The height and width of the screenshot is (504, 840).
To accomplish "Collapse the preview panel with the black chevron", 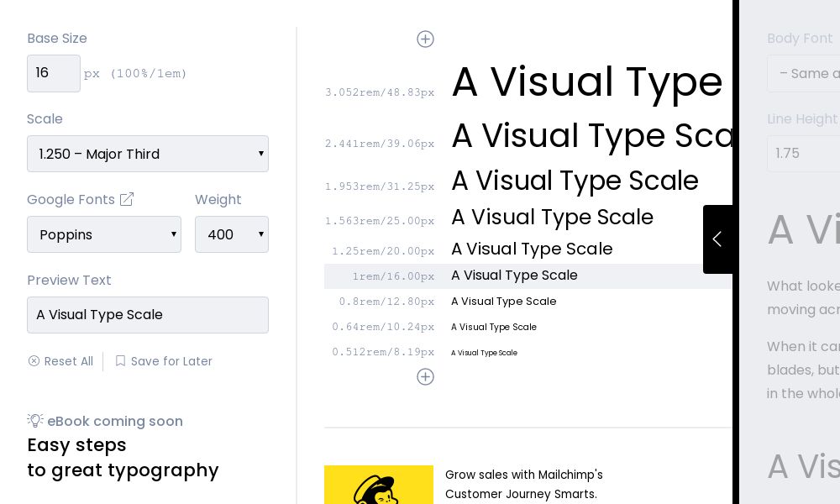I will 718,239.
